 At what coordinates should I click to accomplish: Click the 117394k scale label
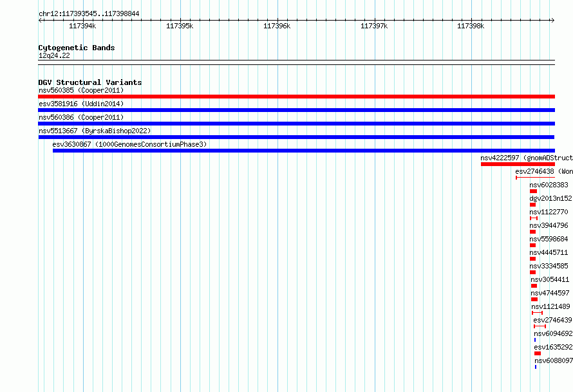coord(82,26)
